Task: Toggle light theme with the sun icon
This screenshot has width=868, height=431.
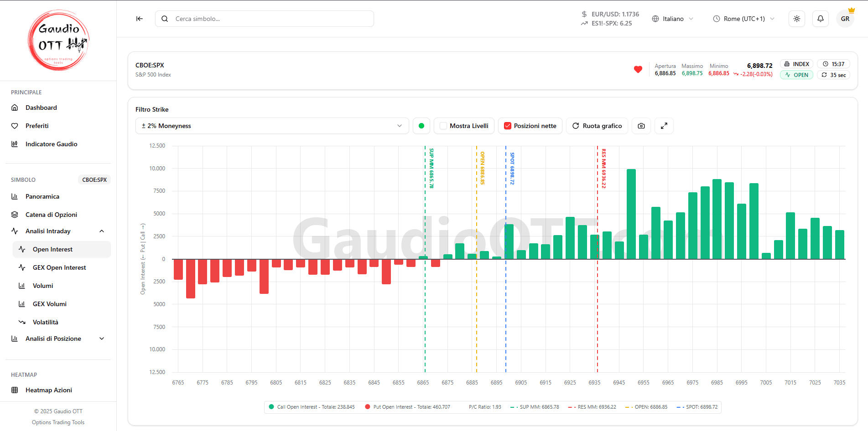Action: [796, 19]
